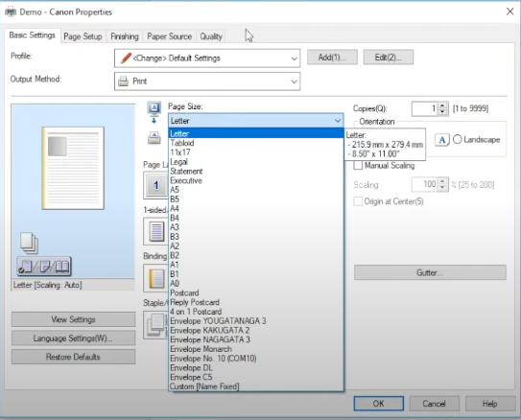This screenshot has height=420, width=521.
Task: Increase the Copies spinner value
Action: [x=442, y=105]
